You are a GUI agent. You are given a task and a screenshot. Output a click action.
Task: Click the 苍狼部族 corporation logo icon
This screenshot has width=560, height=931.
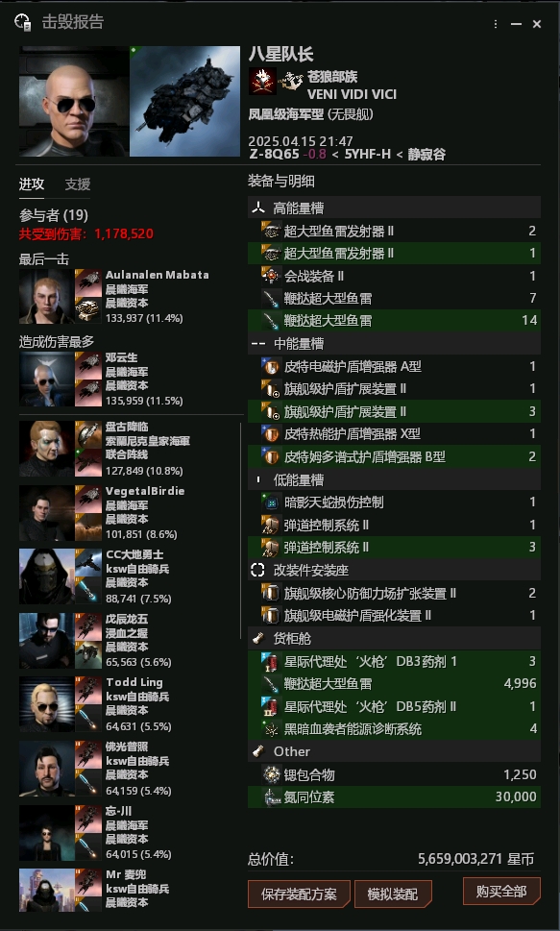click(x=262, y=81)
